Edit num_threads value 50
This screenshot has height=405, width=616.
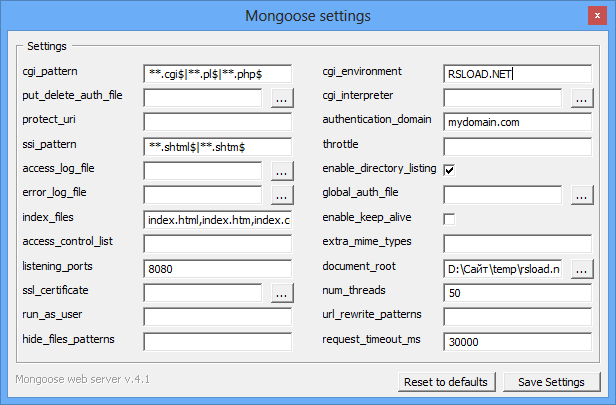[517, 293]
